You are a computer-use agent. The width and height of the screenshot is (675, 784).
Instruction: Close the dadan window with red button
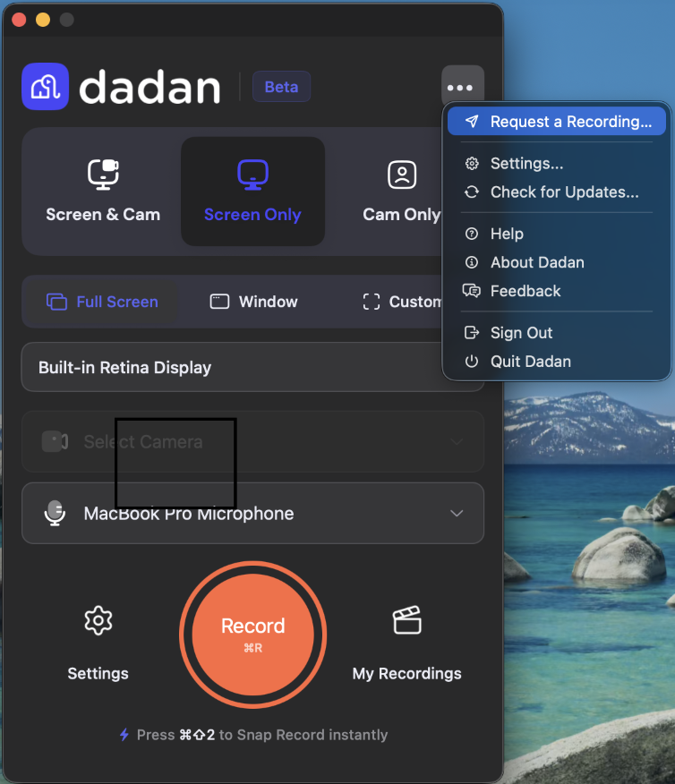click(19, 20)
